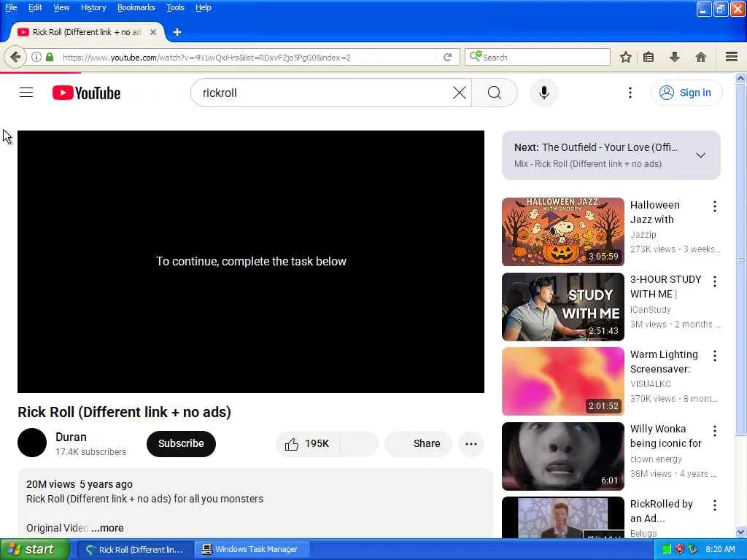Reload the page with refresh icon

coord(447,57)
